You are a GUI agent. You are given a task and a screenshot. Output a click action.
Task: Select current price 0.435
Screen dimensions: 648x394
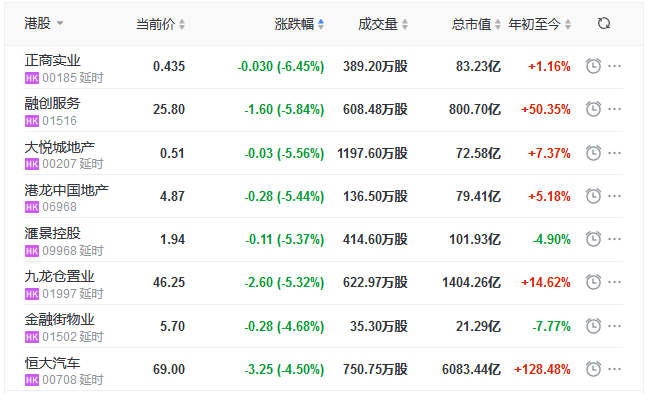tap(169, 66)
